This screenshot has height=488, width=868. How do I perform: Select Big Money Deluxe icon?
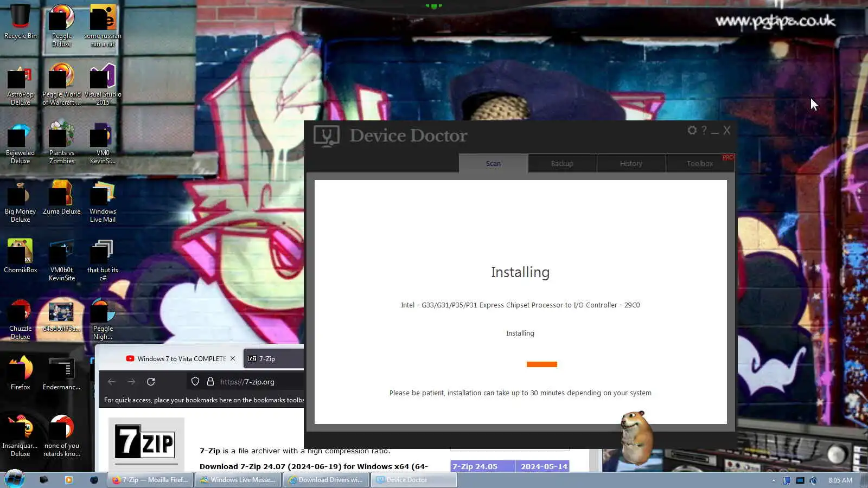pos(21,202)
